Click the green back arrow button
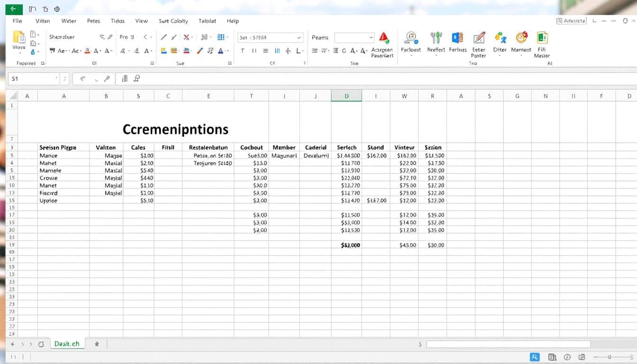This screenshot has width=637, height=364. click(x=14, y=9)
